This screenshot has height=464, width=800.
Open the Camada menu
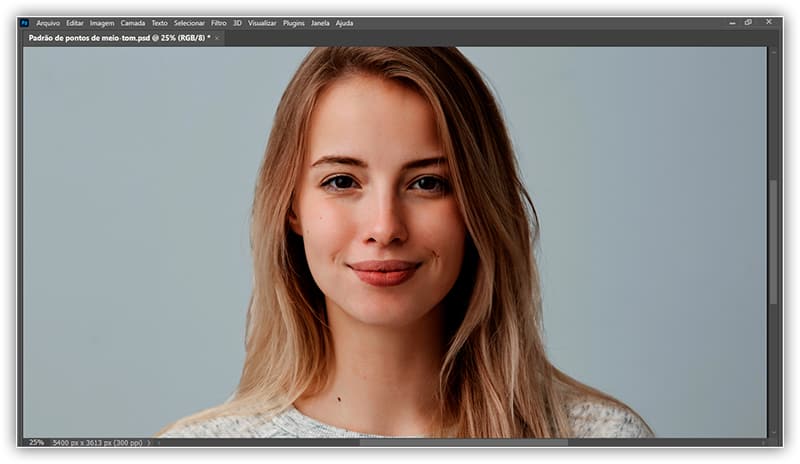coord(133,23)
